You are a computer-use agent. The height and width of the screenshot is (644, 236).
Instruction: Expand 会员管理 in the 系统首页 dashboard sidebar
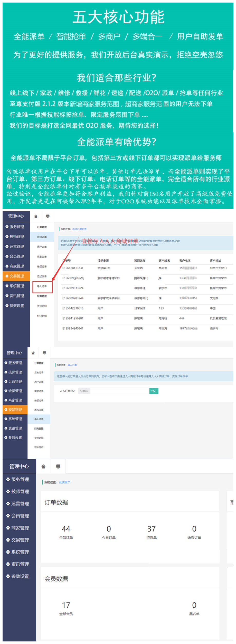pyautogui.click(x=20, y=516)
